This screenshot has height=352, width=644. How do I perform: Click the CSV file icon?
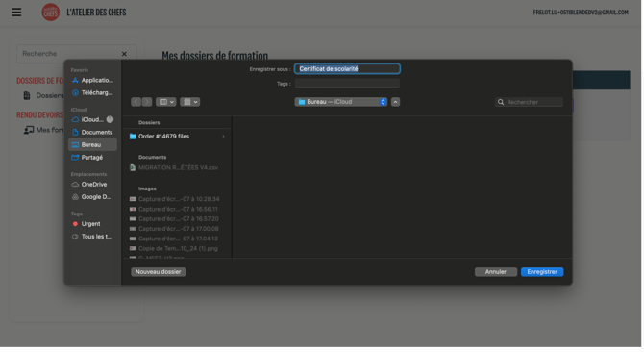click(x=133, y=168)
